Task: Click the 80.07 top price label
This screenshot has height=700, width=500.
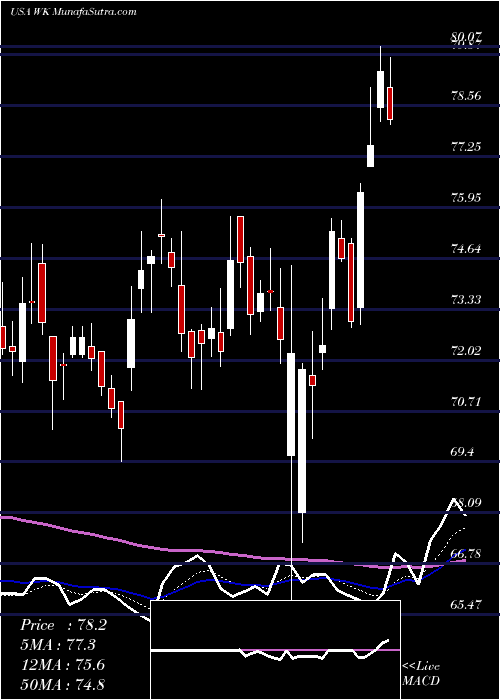Action: pos(467,37)
